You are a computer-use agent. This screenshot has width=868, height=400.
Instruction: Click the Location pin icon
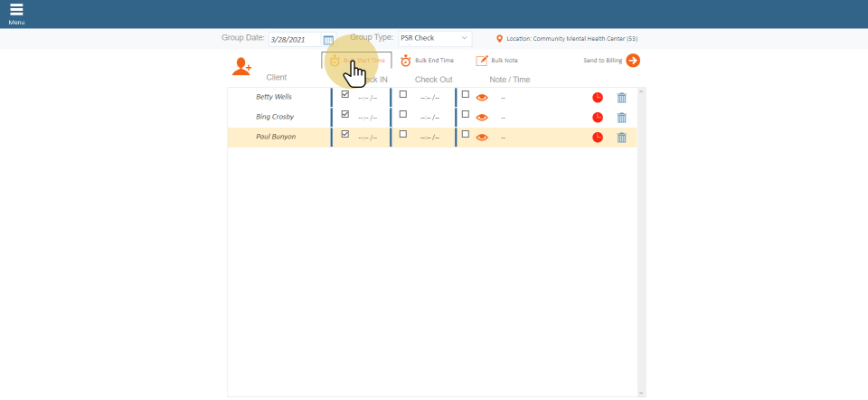click(500, 39)
